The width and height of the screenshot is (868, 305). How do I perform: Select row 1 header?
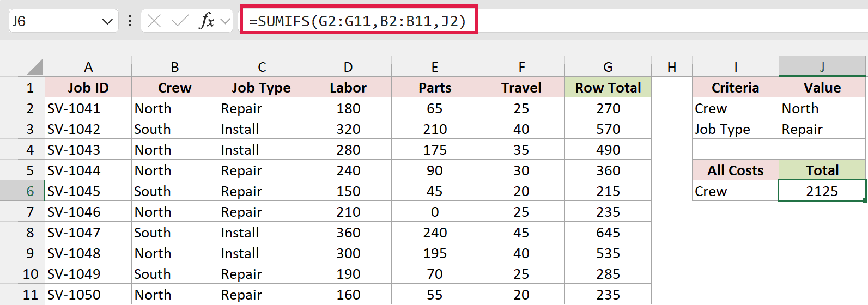22,88
